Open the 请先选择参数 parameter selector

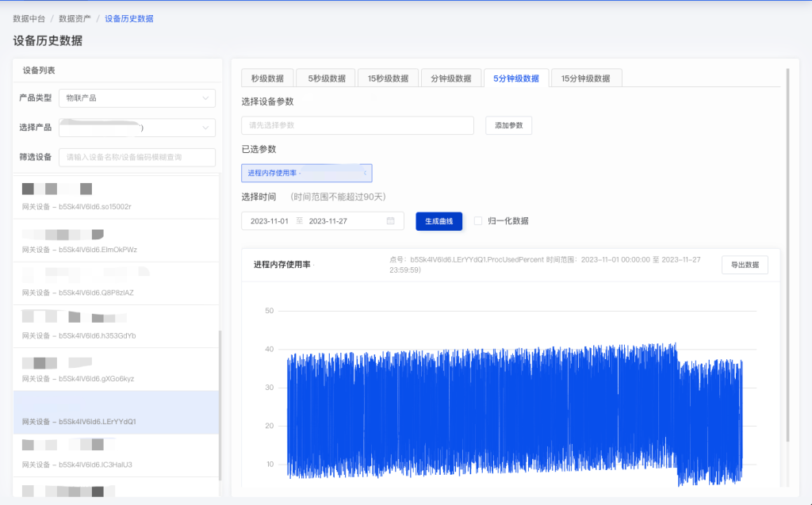pyautogui.click(x=357, y=125)
